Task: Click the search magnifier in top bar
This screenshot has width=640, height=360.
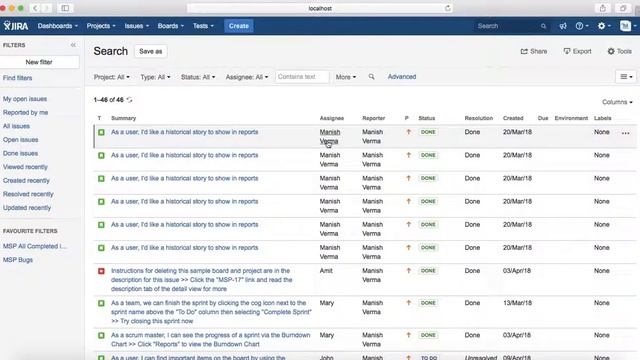Action: click(543, 26)
